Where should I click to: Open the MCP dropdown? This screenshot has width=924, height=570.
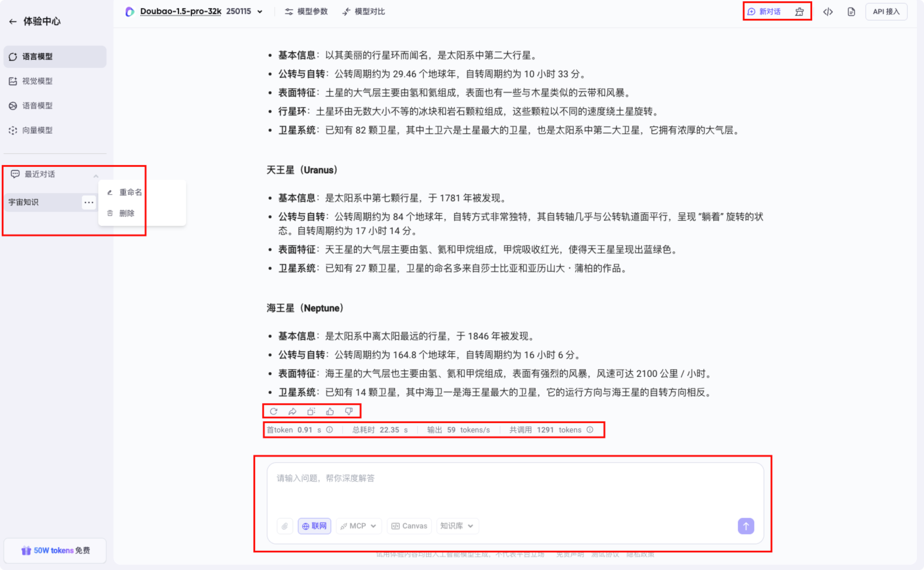tap(359, 526)
